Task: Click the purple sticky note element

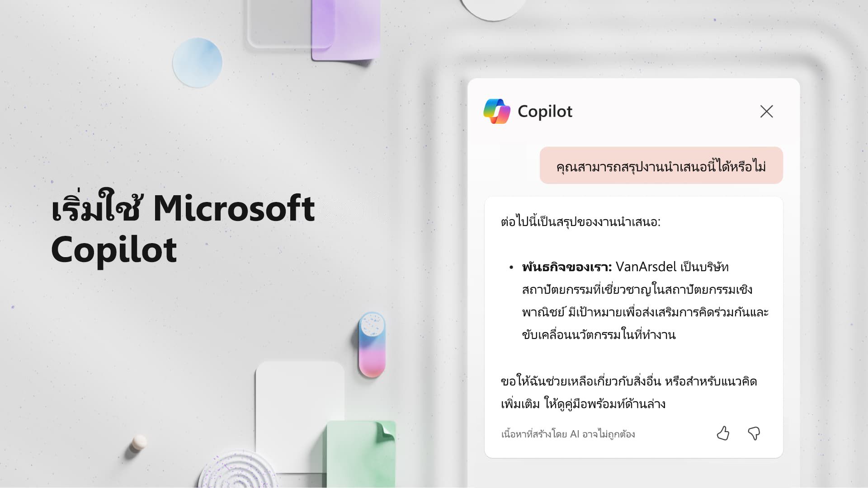Action: click(x=349, y=24)
